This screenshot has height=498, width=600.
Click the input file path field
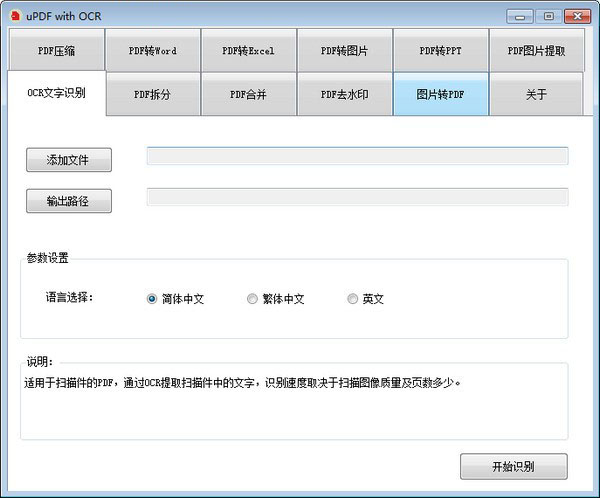tap(357, 156)
